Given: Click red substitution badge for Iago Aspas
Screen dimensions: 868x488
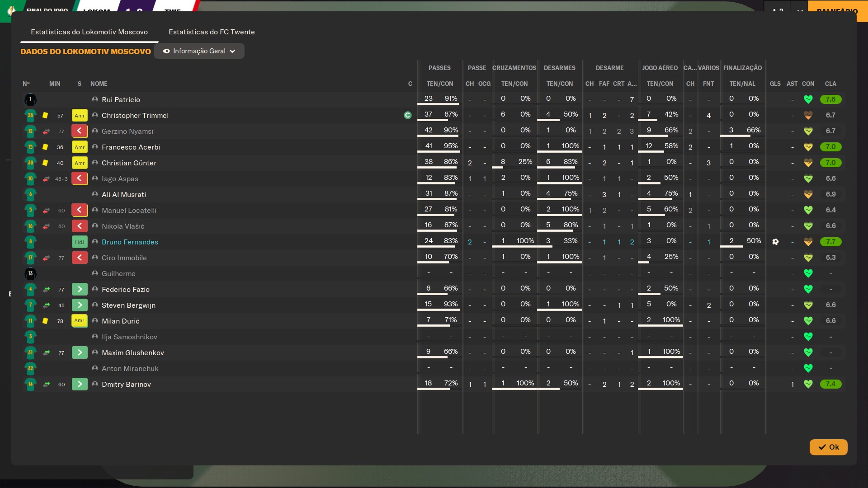Looking at the screenshot, I should coord(80,178).
